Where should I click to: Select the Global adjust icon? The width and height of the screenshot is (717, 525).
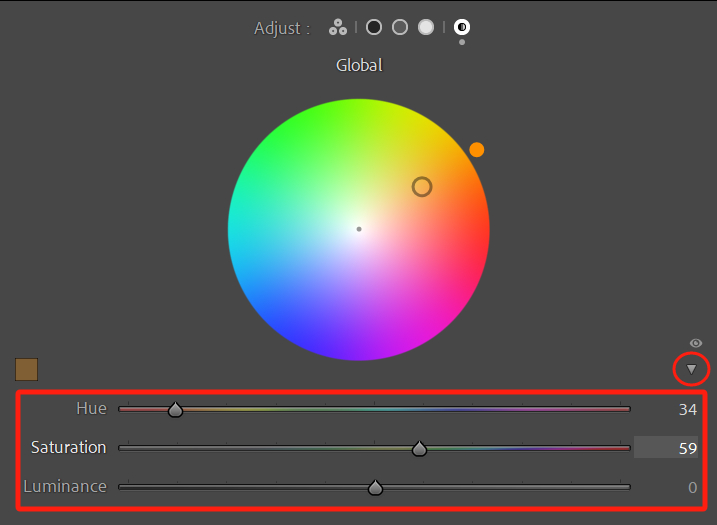462,27
